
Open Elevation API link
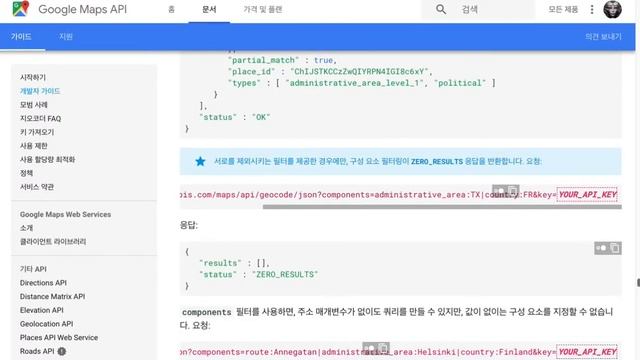pyautogui.click(x=42, y=310)
